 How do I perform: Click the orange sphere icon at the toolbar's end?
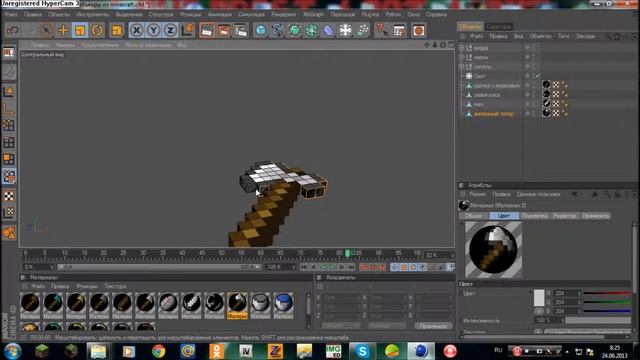click(418, 30)
